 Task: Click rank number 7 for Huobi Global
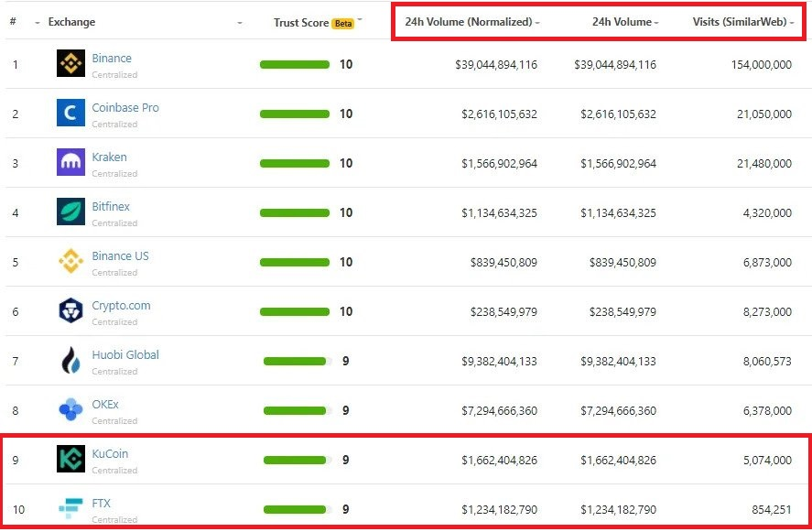click(x=16, y=361)
